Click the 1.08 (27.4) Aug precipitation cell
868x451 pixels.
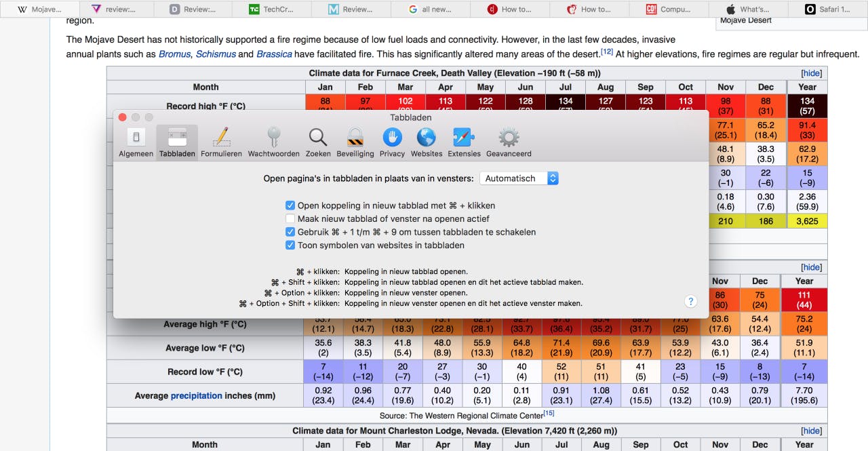point(601,395)
